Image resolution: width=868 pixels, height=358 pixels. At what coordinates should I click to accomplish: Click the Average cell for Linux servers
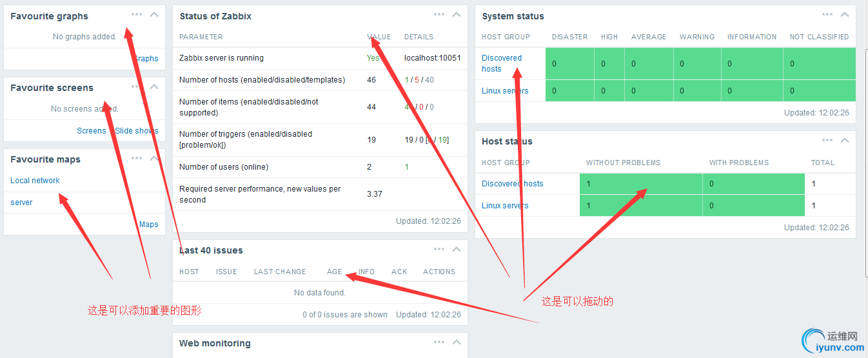649,91
